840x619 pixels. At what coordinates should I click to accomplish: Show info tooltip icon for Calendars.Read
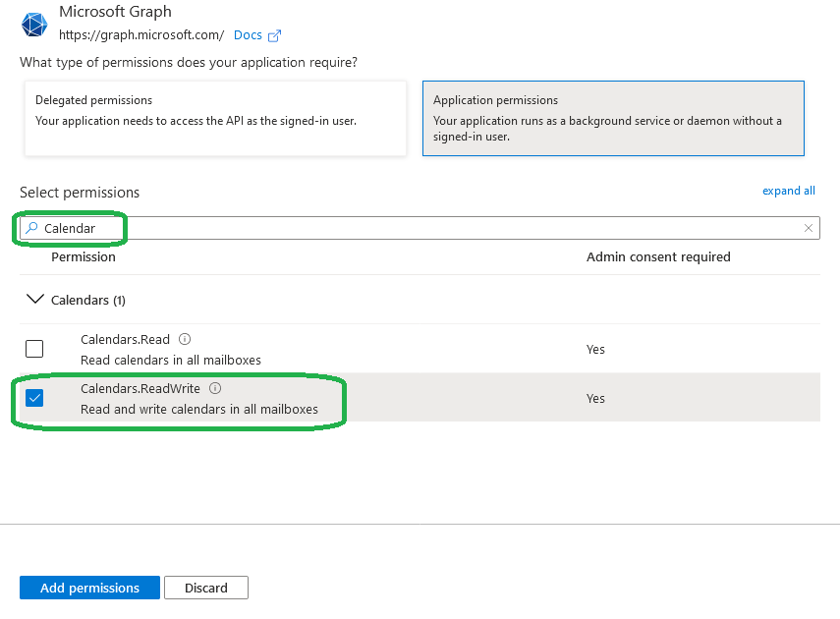coord(185,340)
